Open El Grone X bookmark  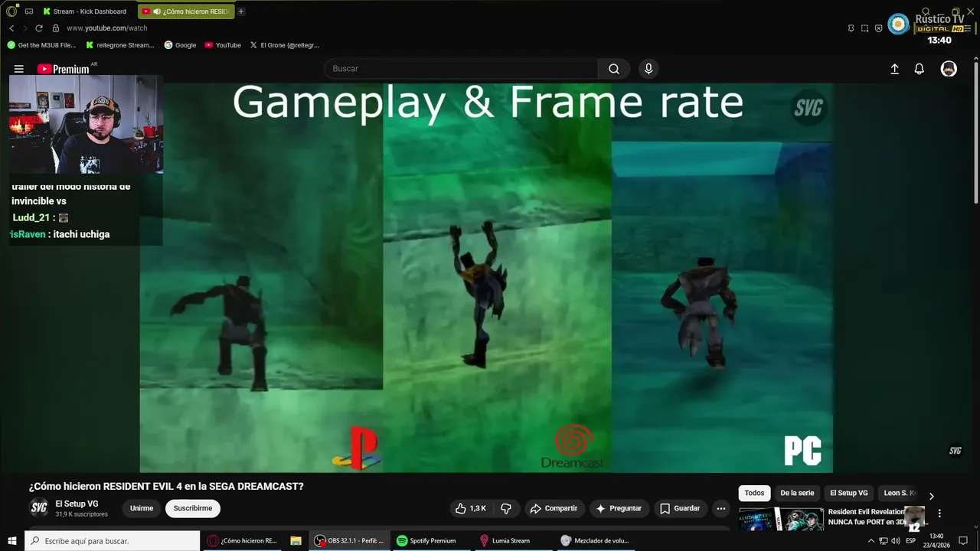click(284, 45)
